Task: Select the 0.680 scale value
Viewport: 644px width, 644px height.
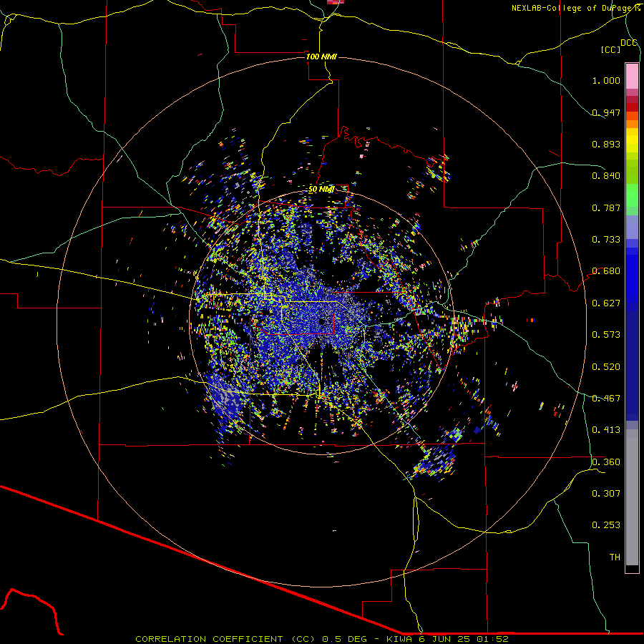Action: (x=606, y=271)
